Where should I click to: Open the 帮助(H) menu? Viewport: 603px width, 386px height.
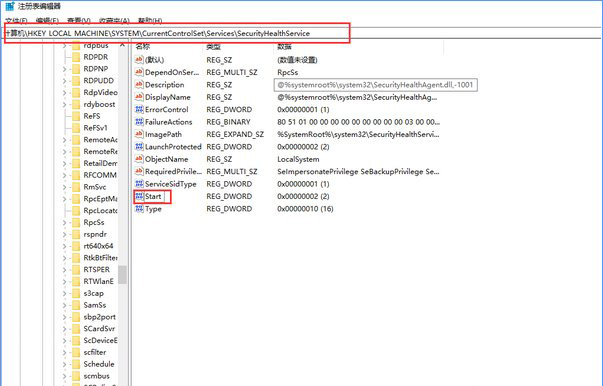point(150,20)
